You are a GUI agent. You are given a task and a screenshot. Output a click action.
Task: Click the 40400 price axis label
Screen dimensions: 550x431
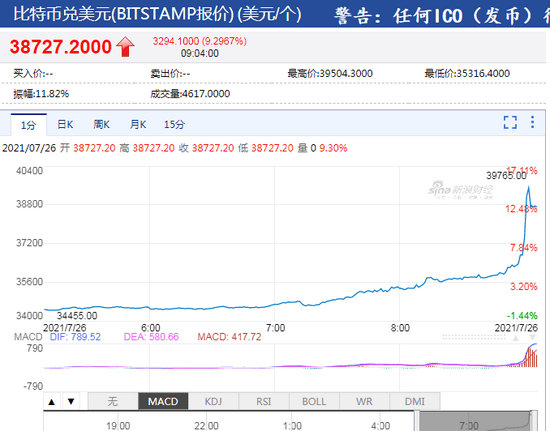(x=29, y=171)
